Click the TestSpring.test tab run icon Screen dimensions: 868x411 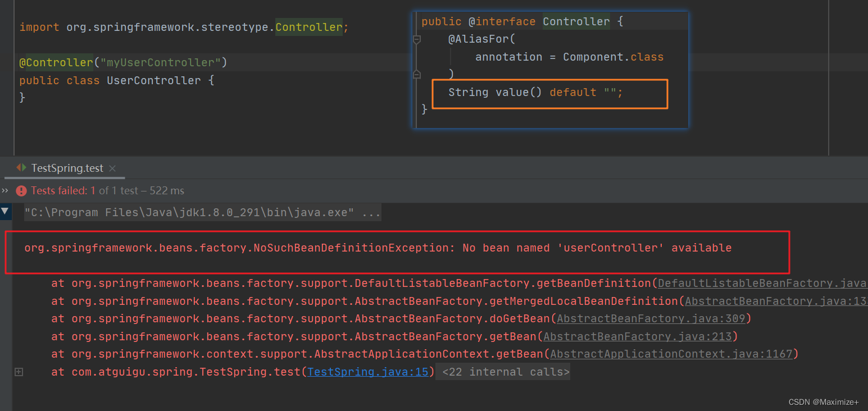pos(21,168)
